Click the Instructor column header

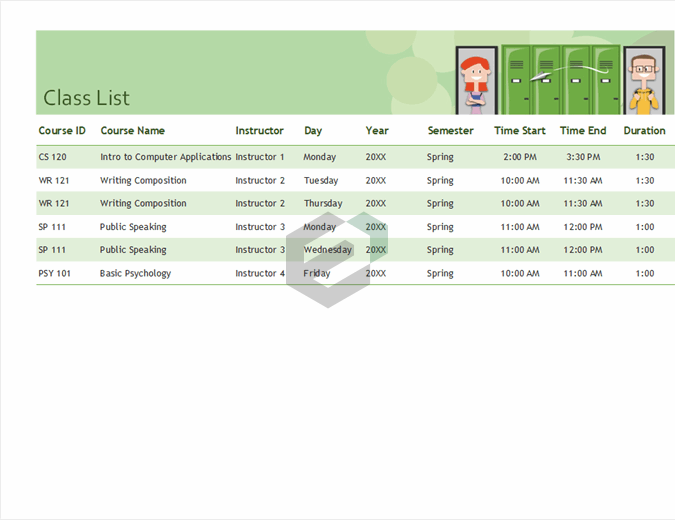coord(260,131)
